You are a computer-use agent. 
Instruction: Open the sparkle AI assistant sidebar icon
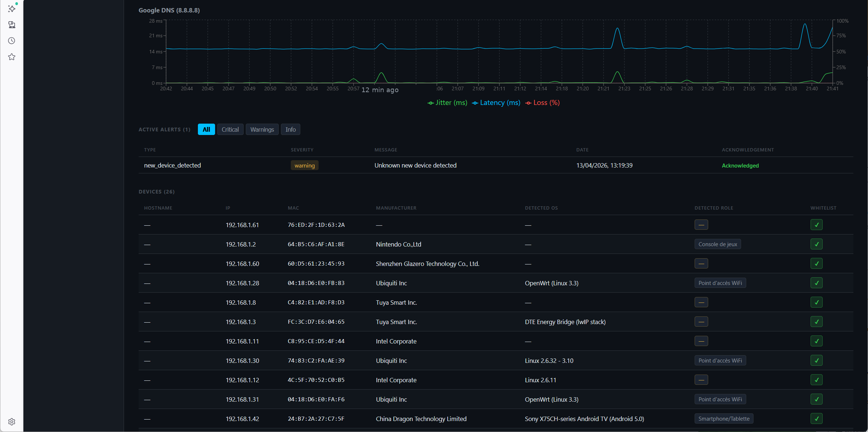click(12, 8)
